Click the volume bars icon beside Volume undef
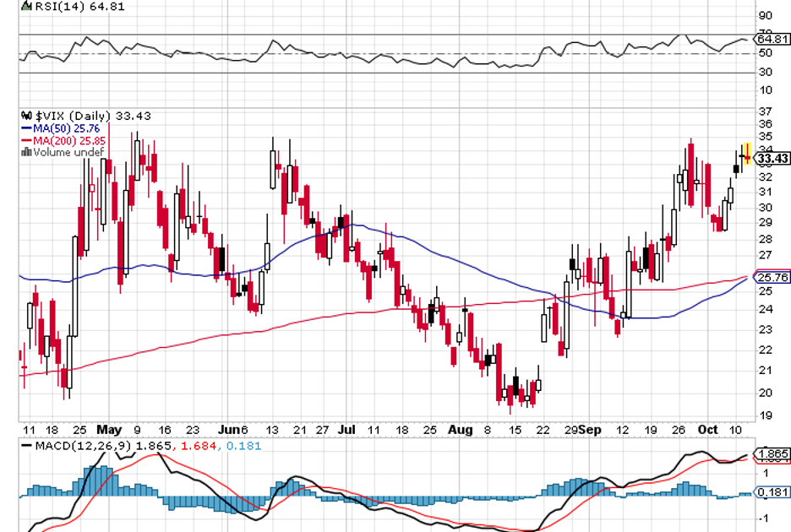The image size is (791, 532). (26, 153)
